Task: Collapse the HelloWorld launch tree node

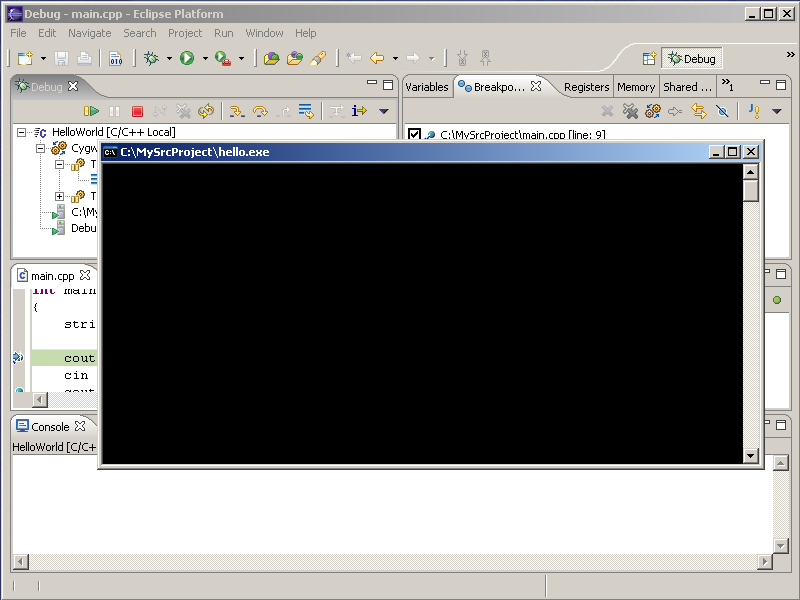Action: 23,132
